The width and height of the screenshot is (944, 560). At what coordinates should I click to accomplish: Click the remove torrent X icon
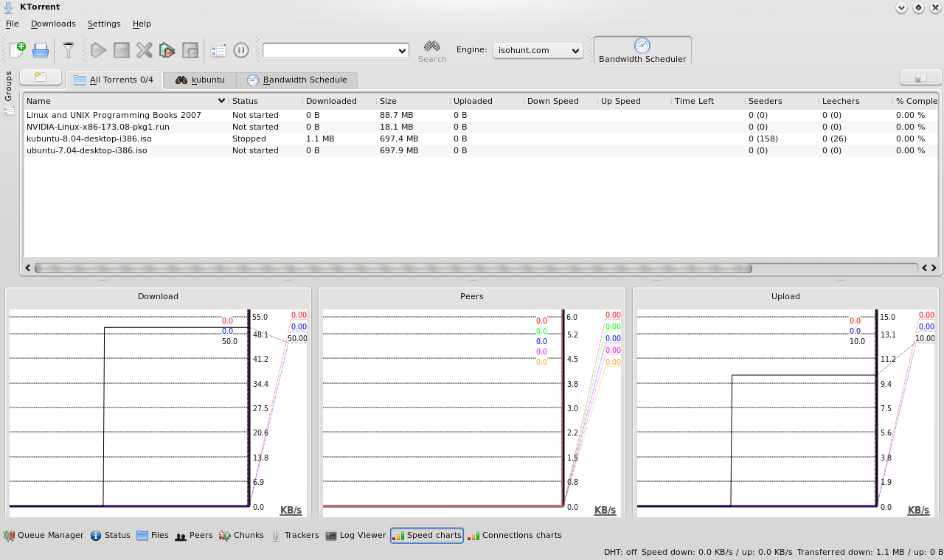point(145,50)
